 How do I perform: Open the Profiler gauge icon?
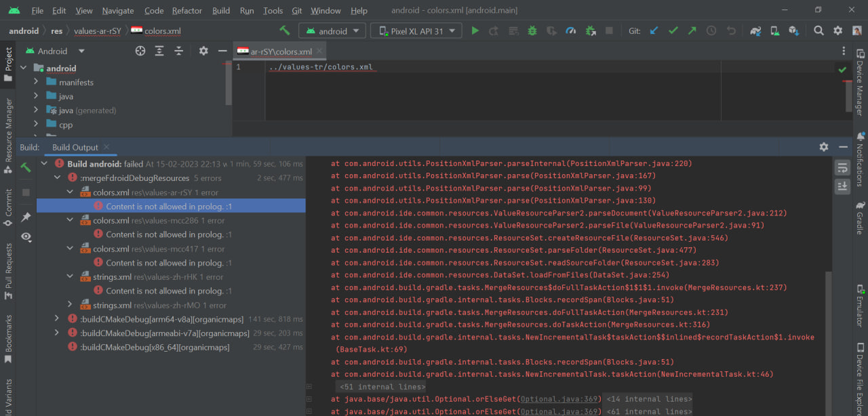click(570, 30)
